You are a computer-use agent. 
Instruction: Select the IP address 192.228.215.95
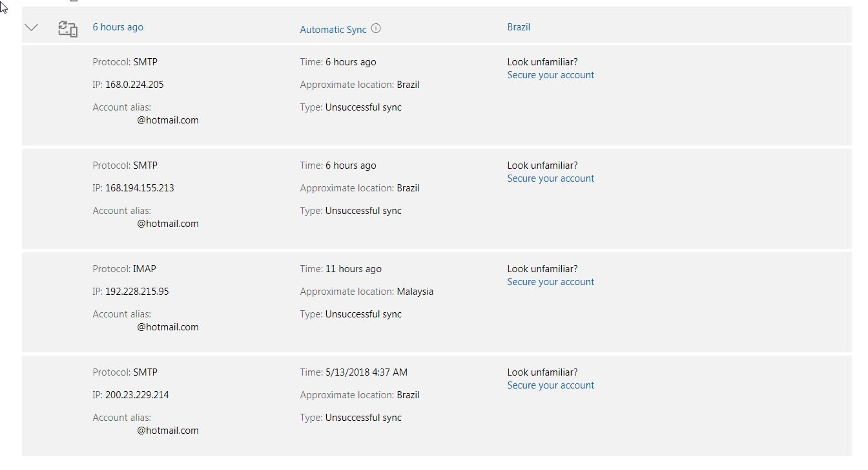coord(137,292)
